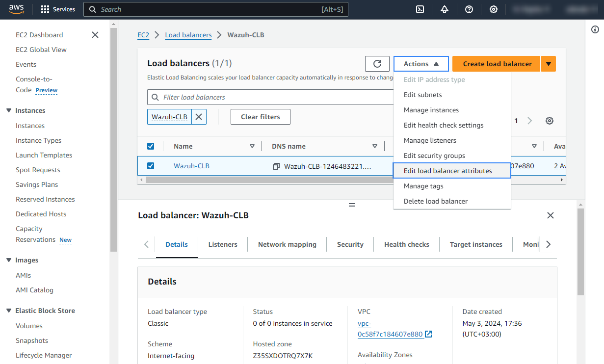Uncheck the Wazuh-CLB row checkbox

click(151, 166)
